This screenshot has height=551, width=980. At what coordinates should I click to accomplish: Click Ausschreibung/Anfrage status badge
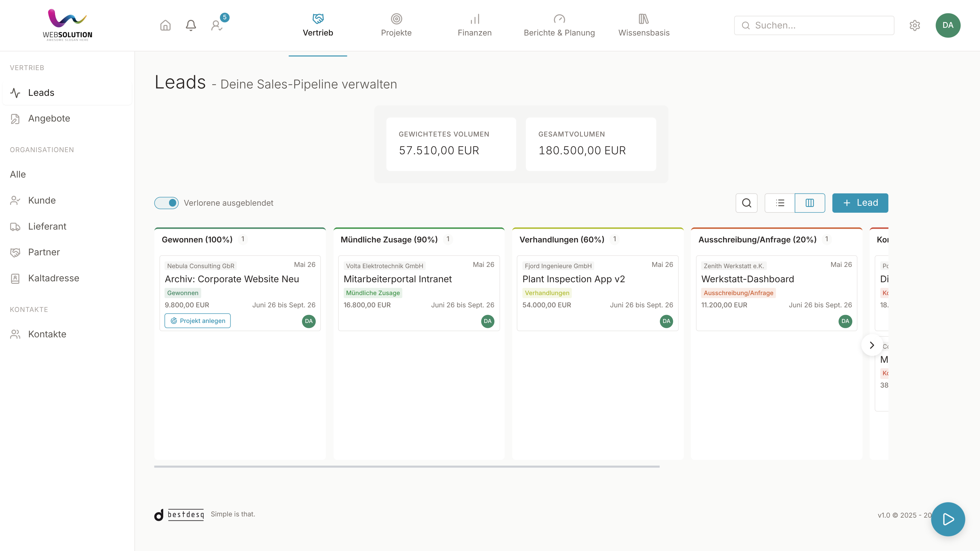[738, 293]
